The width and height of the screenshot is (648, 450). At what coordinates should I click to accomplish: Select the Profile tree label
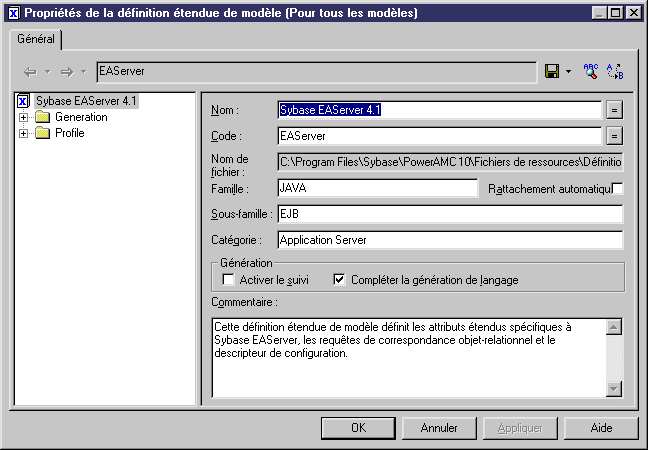click(70, 133)
